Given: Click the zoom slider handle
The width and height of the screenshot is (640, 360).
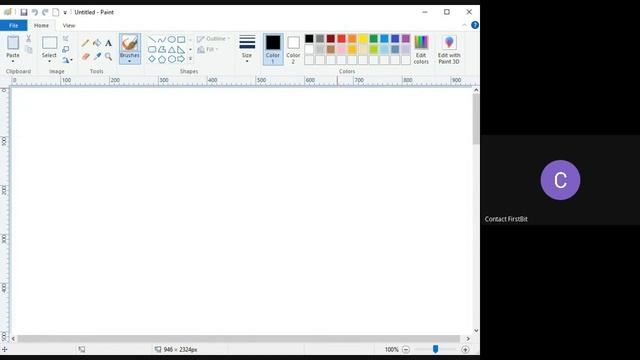Looking at the screenshot, I should pyautogui.click(x=436, y=349).
